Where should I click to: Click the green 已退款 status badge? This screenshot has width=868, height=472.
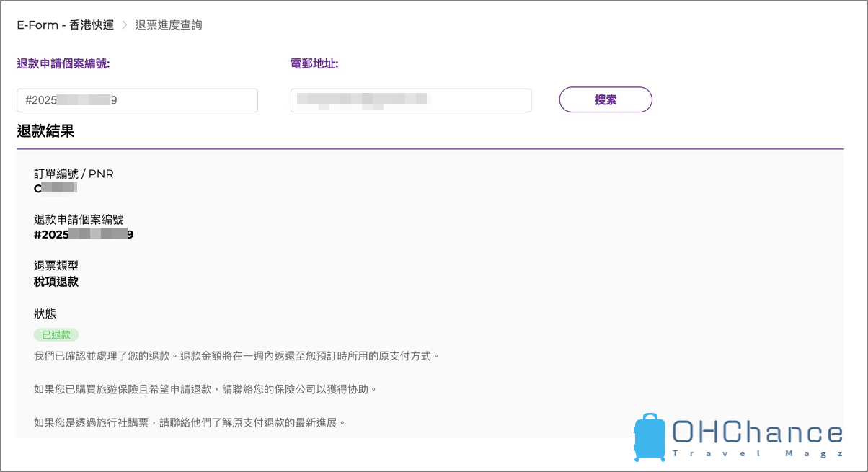coord(56,334)
